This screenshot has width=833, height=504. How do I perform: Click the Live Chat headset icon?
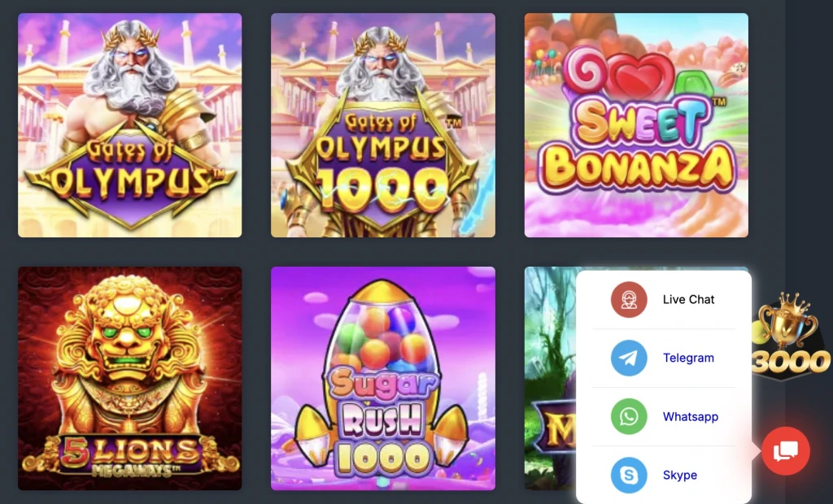[629, 299]
